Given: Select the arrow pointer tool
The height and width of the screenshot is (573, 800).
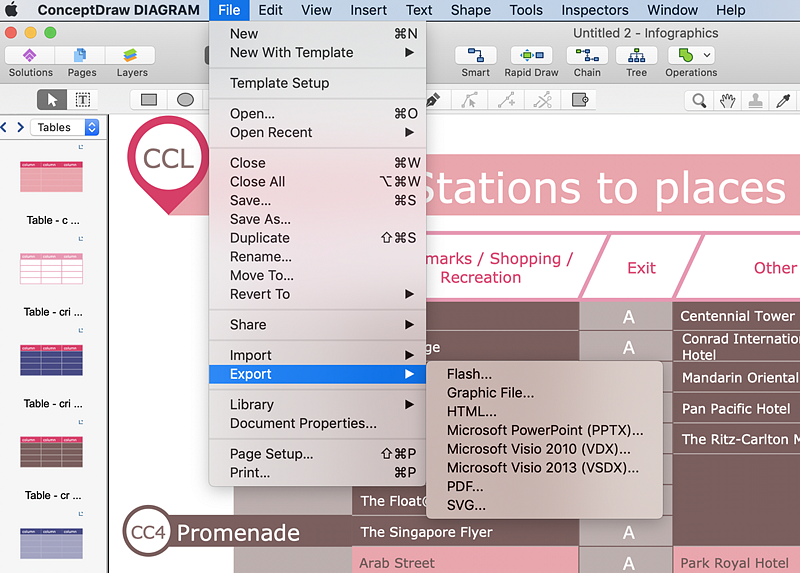Looking at the screenshot, I should [52, 99].
